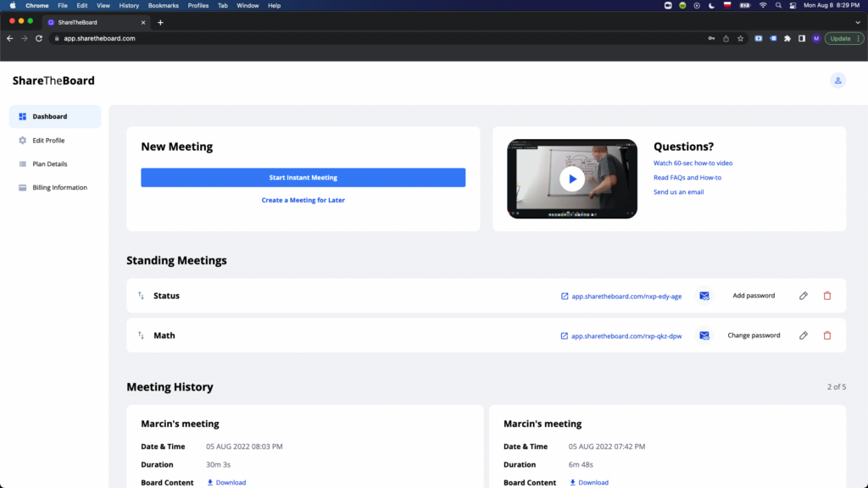Open the Bookmarks menu

(x=163, y=5)
